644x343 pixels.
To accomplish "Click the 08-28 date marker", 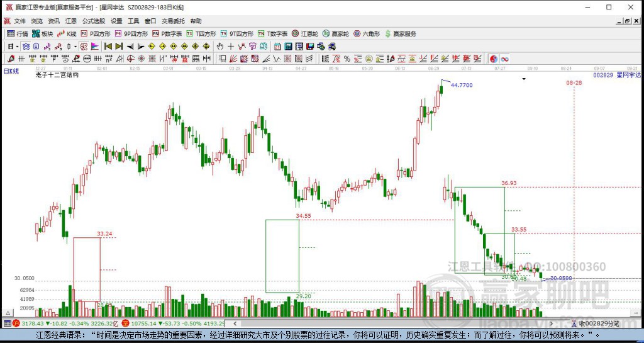I will tap(574, 82).
